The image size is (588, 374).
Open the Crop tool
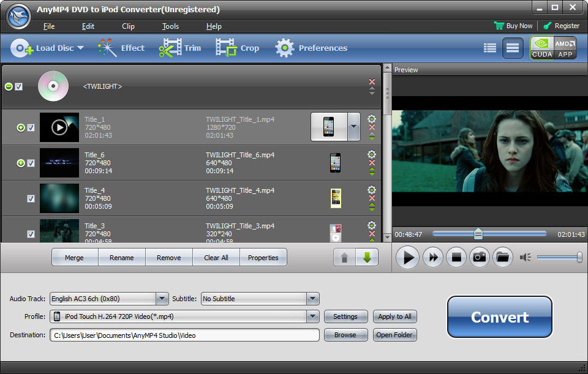tap(238, 48)
